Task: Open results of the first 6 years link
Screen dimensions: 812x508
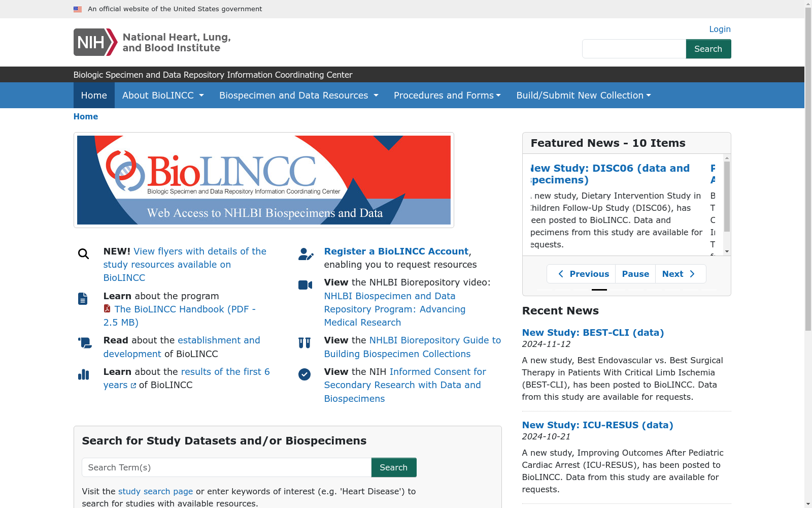Action: click(x=187, y=378)
